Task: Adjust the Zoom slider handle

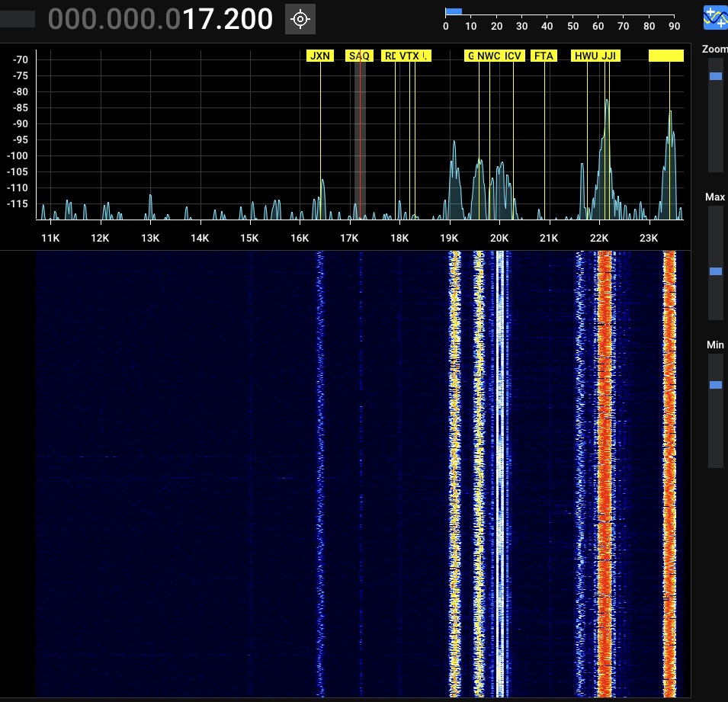Action: 716,76
